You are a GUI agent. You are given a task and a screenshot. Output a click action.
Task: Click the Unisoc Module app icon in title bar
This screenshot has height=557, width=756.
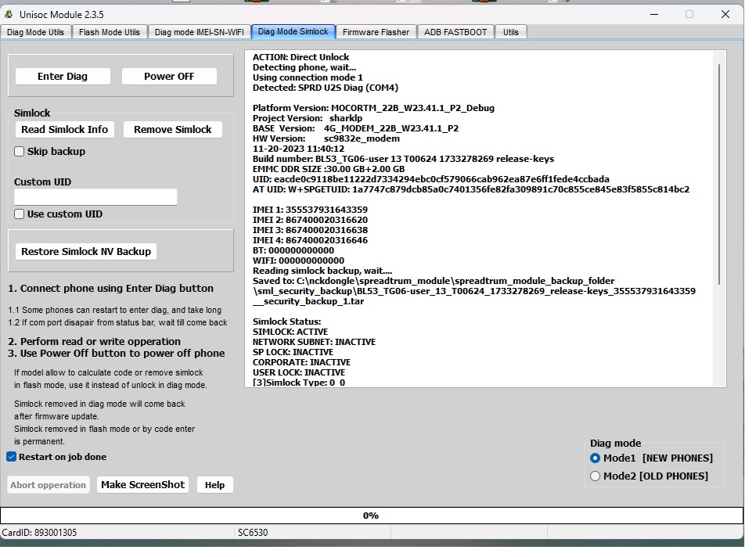[9, 14]
